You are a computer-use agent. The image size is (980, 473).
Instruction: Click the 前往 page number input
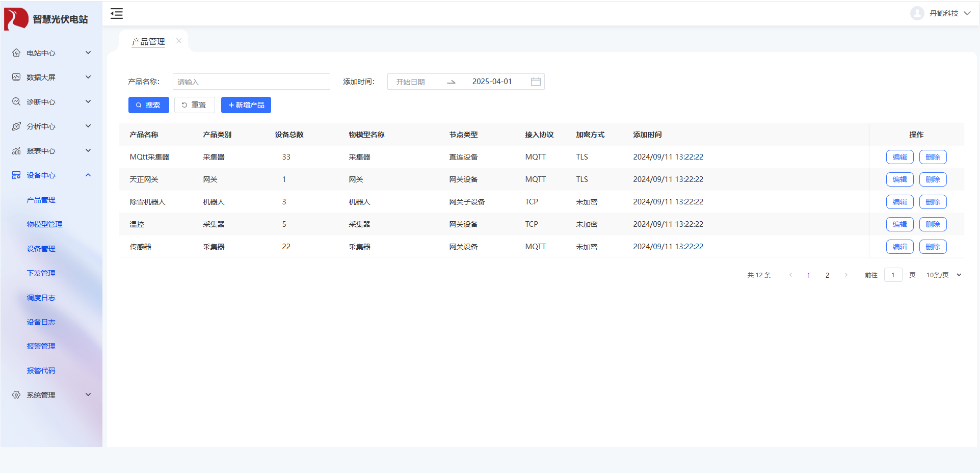pyautogui.click(x=893, y=275)
